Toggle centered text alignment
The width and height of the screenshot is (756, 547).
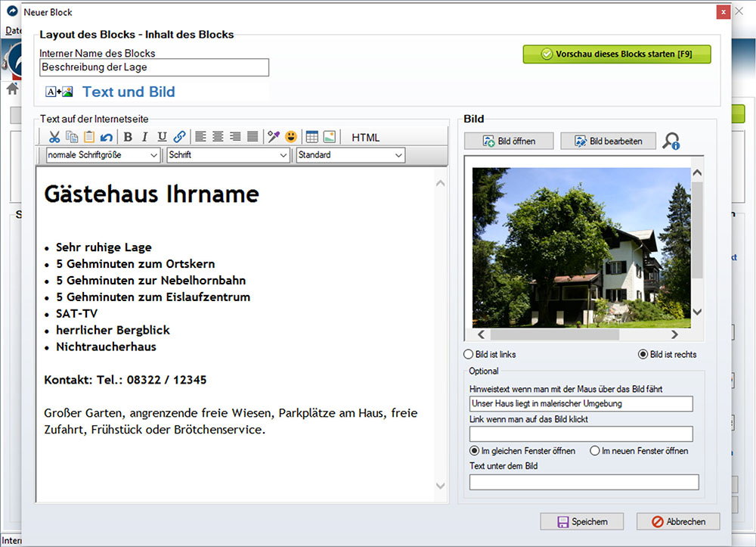point(218,137)
